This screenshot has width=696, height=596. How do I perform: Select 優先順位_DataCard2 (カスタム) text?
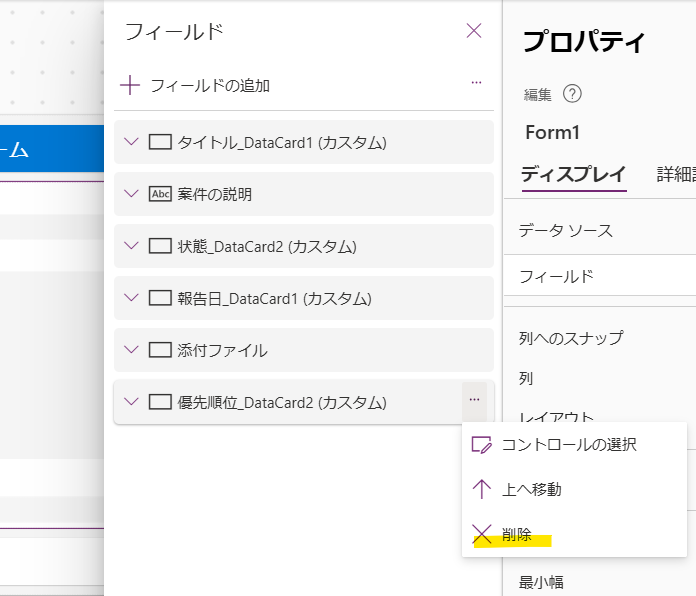(282, 403)
